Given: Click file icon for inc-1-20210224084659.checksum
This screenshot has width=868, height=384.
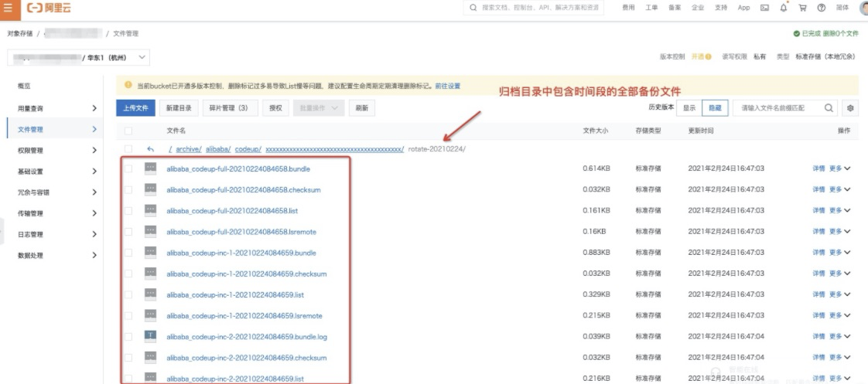Looking at the screenshot, I should 150,273.
